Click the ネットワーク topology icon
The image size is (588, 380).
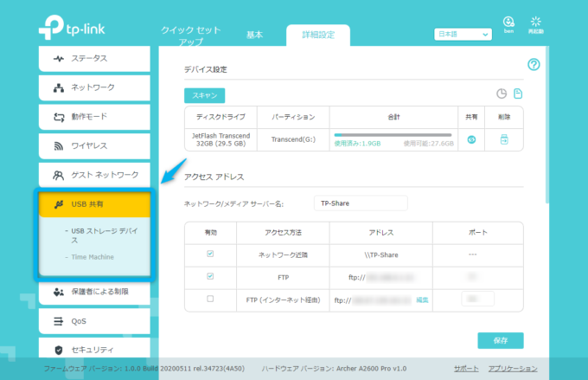pyautogui.click(x=59, y=88)
